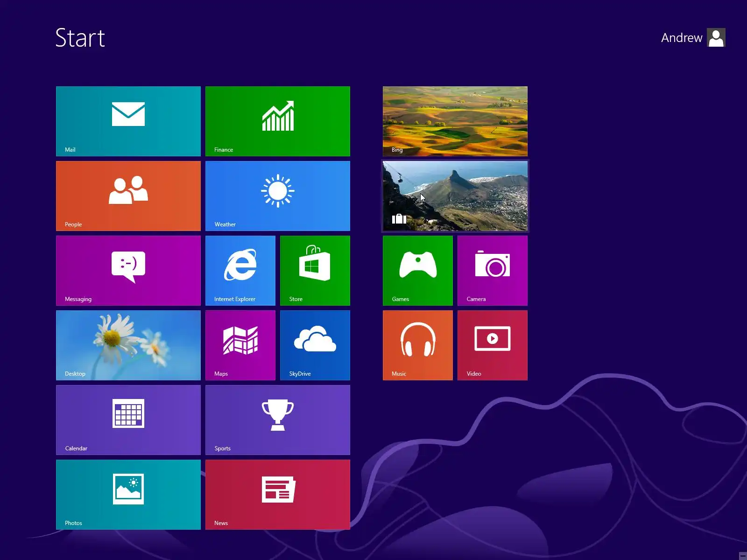Open the Photos tile
This screenshot has width=747, height=560.
[x=128, y=495]
